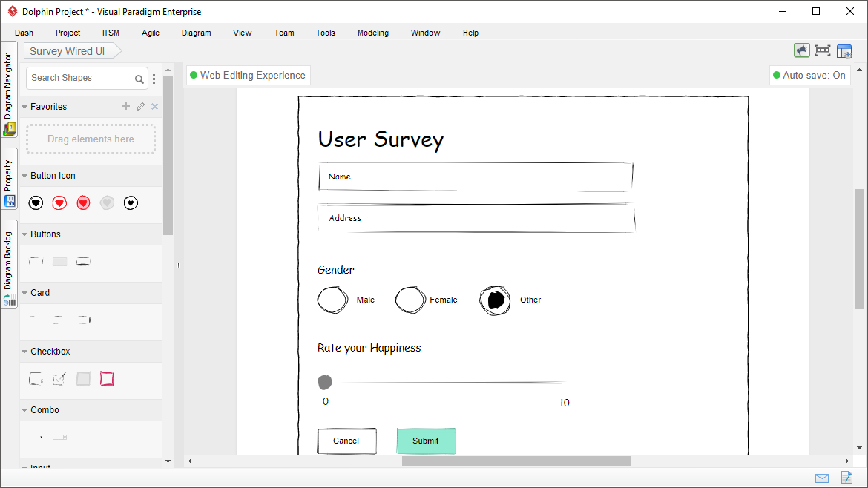
Task: Select the last black small-heart icon shape
Action: point(131,203)
